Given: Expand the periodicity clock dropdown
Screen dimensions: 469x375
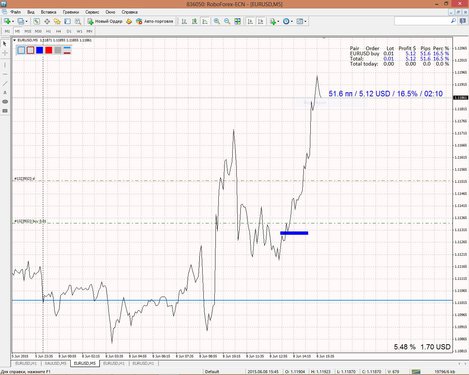Looking at the screenshot, I should pyautogui.click(x=292, y=21).
